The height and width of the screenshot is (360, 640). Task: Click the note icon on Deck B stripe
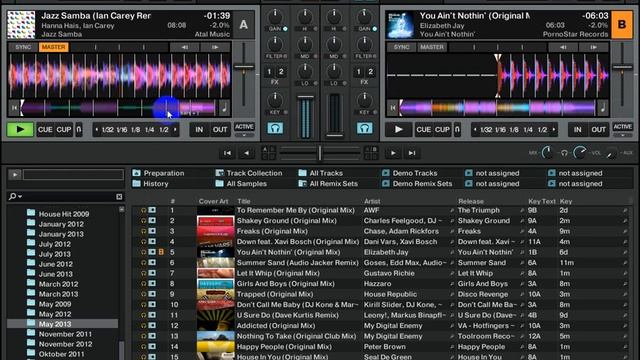point(602,108)
